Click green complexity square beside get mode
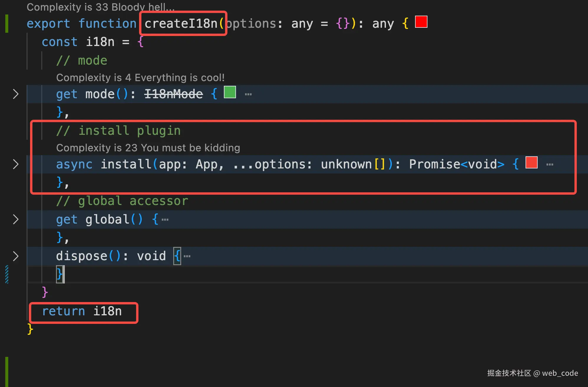The image size is (588, 387). (230, 92)
